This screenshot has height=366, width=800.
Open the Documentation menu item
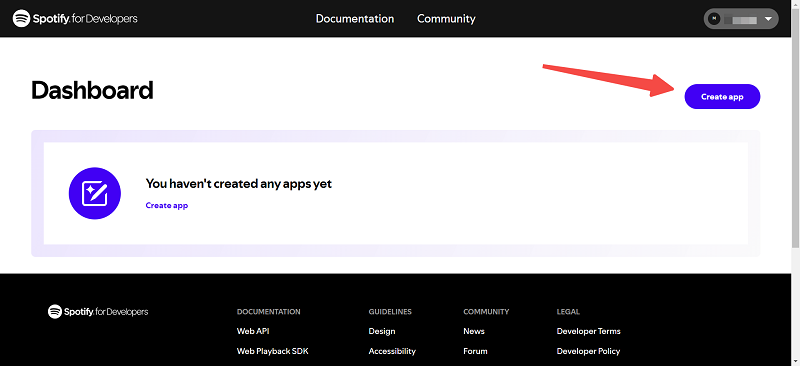click(x=355, y=19)
